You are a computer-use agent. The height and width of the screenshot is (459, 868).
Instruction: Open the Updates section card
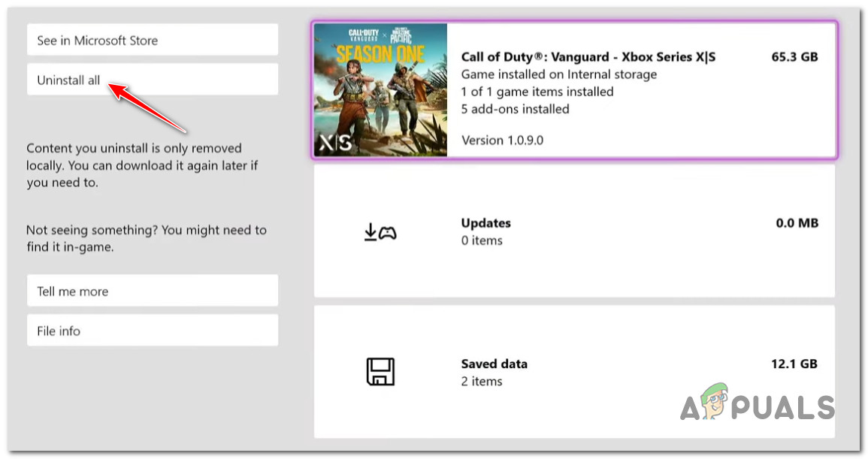[575, 231]
